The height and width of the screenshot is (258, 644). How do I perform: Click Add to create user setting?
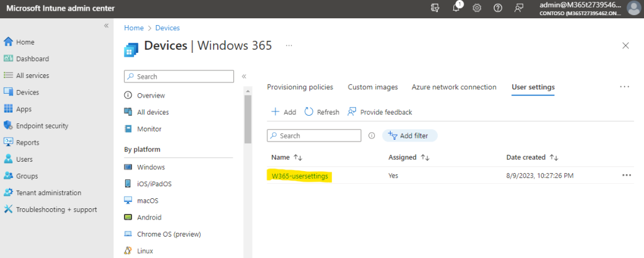[x=284, y=112]
